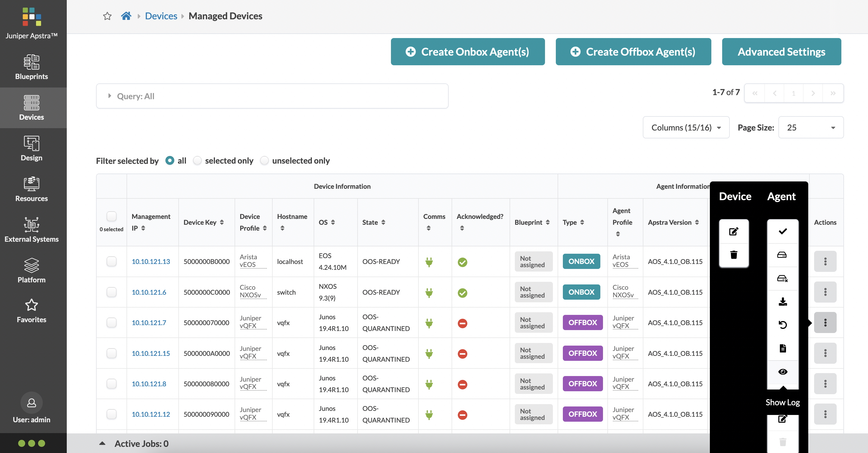Click the Agent acknowledge checkmark icon
The width and height of the screenshot is (868, 453).
click(782, 231)
